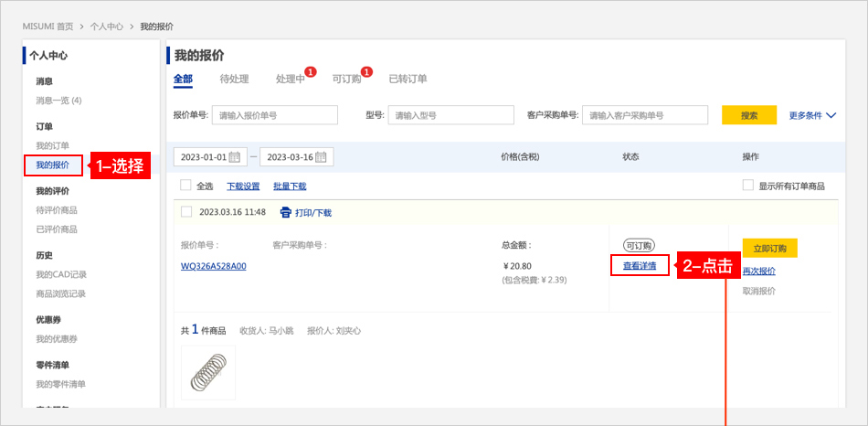Expand 更多条件 search options
Image resolution: width=868 pixels, height=426 pixels.
coord(812,115)
